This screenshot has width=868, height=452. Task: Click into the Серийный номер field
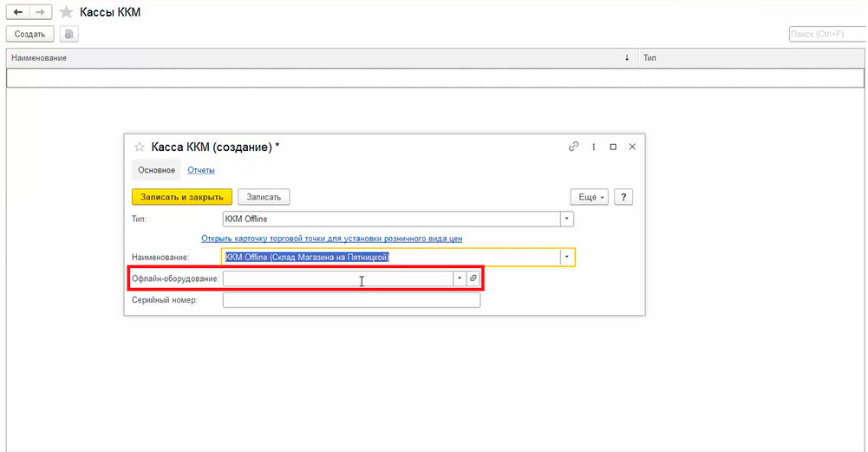click(351, 300)
